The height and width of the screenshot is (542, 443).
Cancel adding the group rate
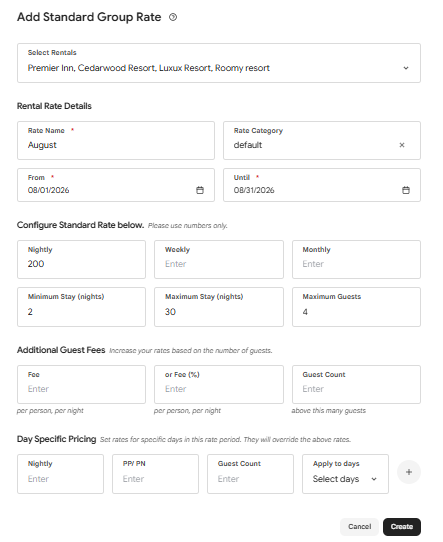359,526
